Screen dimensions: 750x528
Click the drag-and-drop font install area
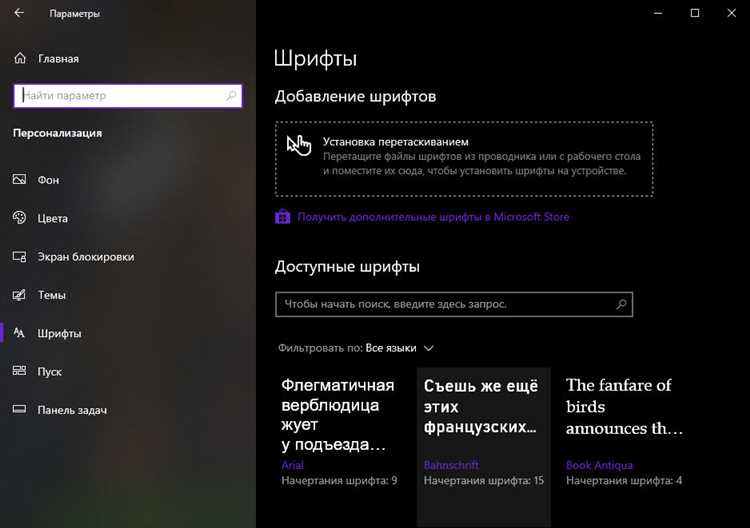pyautogui.click(x=464, y=159)
